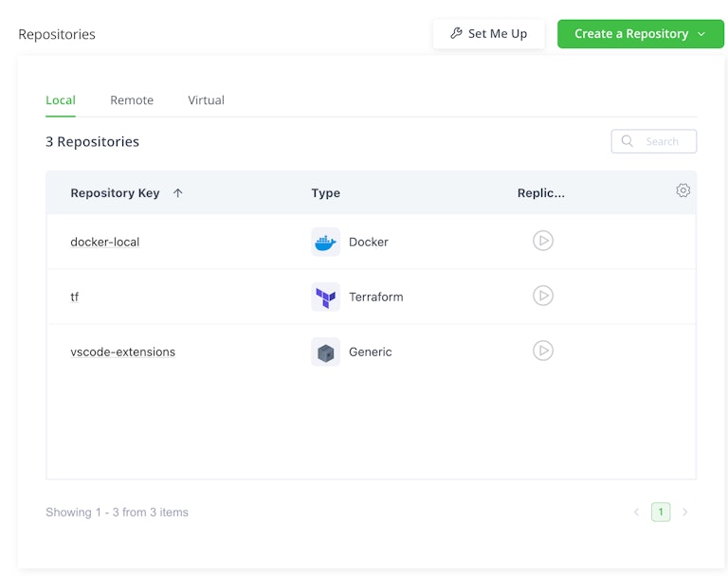Select page 1 in pagination
The image size is (728, 576).
click(661, 513)
